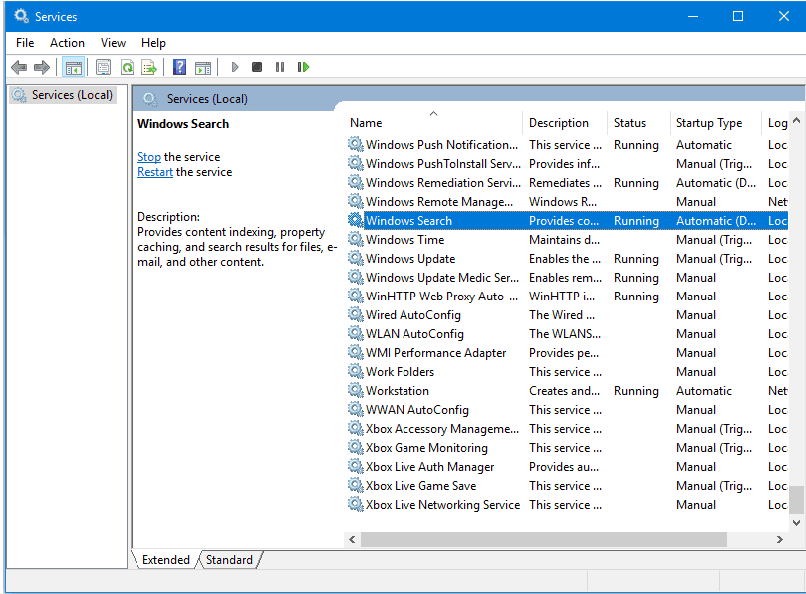The width and height of the screenshot is (806, 594).
Task: Click vertical scrollbar down arrow
Action: pos(796,523)
